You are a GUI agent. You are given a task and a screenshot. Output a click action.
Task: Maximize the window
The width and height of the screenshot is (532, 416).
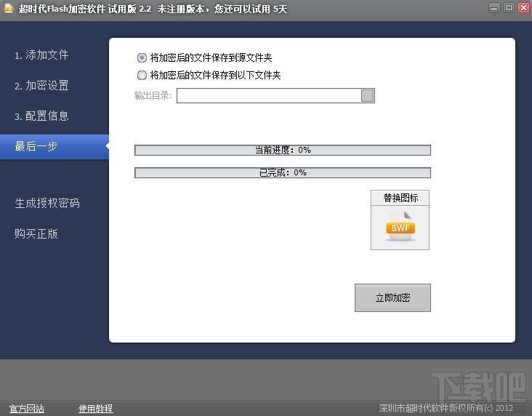pyautogui.click(x=509, y=8)
